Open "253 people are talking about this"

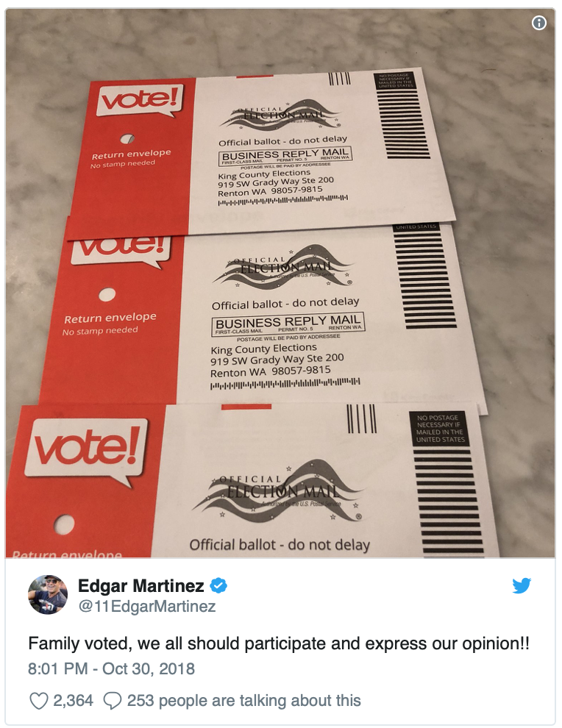coord(243,701)
